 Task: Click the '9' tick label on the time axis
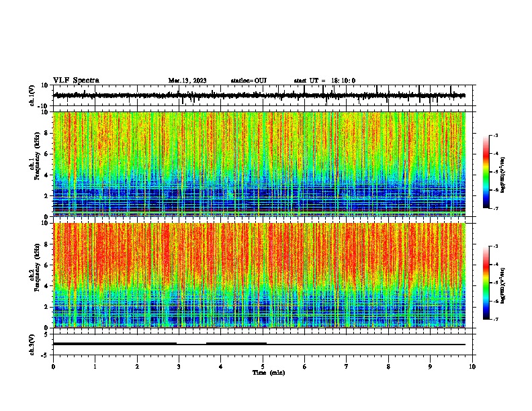point(430,367)
